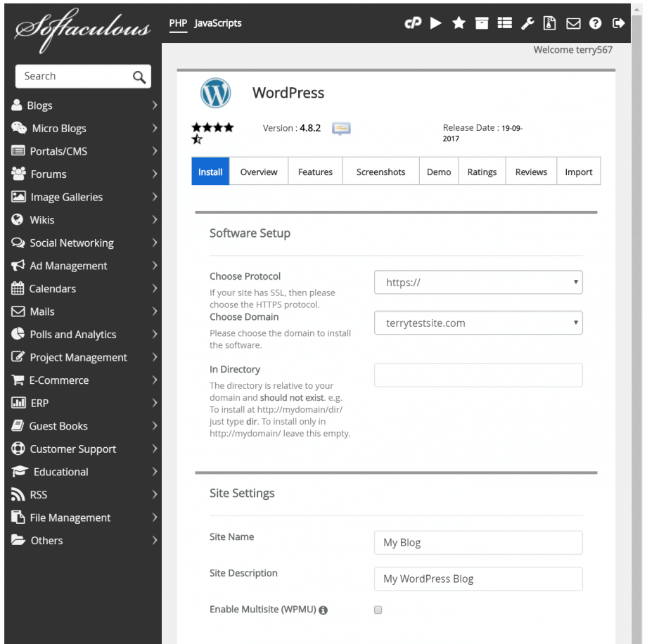Open the All Installations list icon
The width and height of the screenshot is (647, 644).
point(505,23)
